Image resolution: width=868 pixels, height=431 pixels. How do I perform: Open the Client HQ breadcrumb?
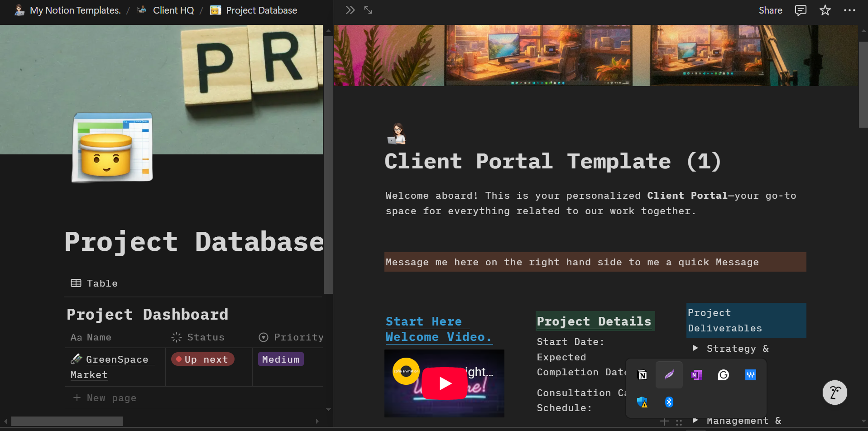pos(165,10)
